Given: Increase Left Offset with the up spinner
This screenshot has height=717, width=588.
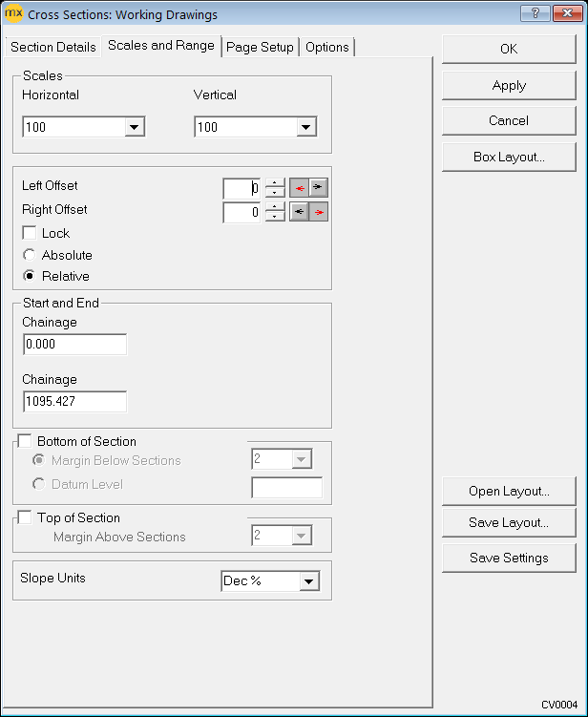Looking at the screenshot, I should [275, 183].
